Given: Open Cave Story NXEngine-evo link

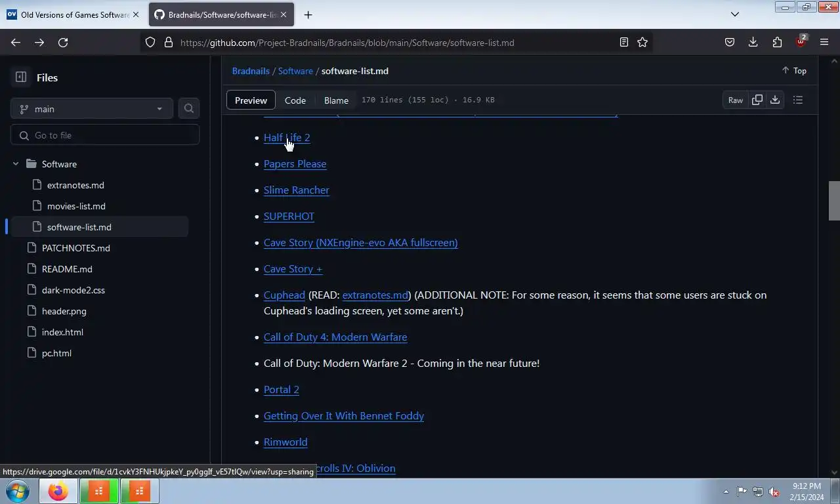Looking at the screenshot, I should tap(360, 243).
